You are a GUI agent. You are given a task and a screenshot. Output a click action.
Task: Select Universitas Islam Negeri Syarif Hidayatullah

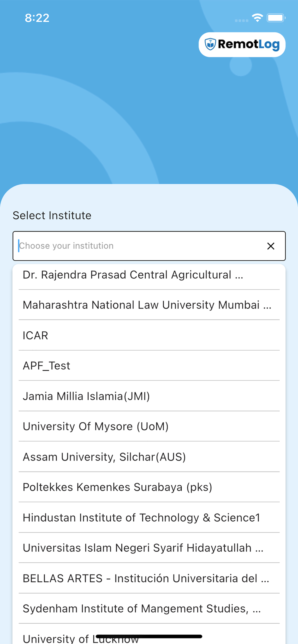coord(149,548)
